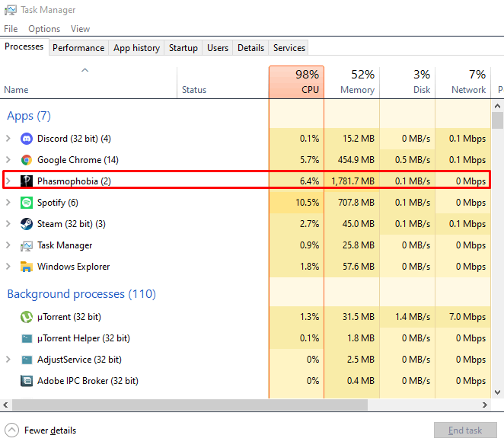
Task: Click the Spotify icon
Action: click(x=27, y=203)
